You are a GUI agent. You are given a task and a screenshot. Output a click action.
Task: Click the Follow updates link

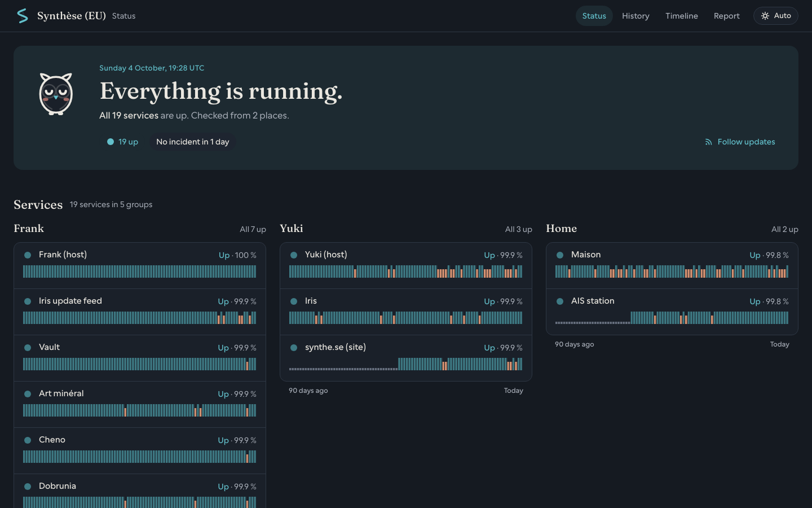[740, 142]
